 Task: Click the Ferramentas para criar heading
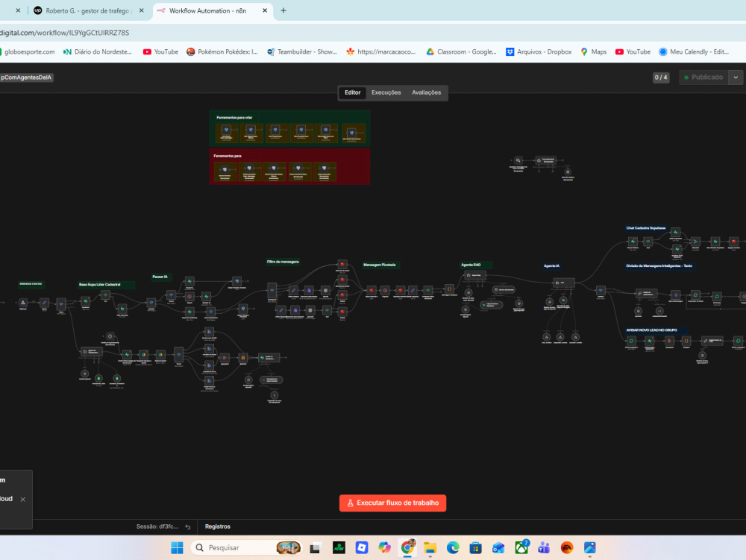pos(234,117)
